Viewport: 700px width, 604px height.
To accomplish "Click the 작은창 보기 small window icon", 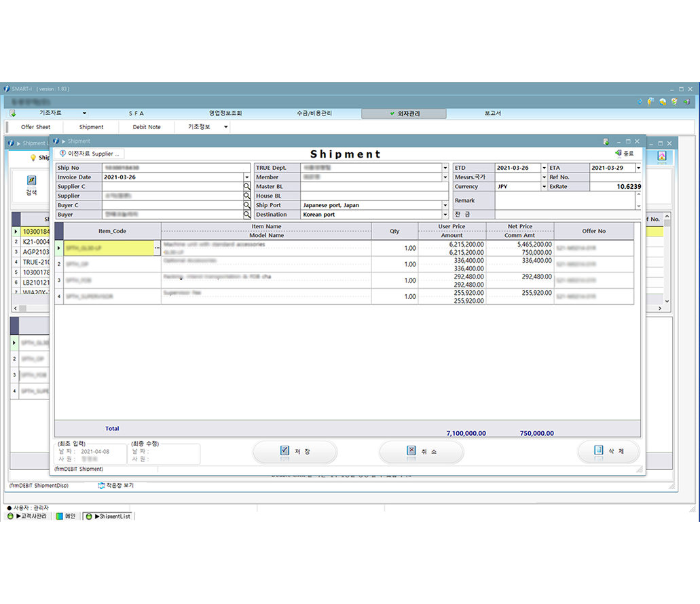I will click(102, 486).
